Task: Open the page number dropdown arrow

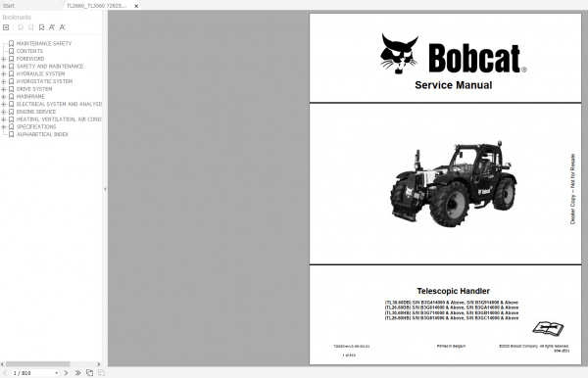Action: point(56,373)
